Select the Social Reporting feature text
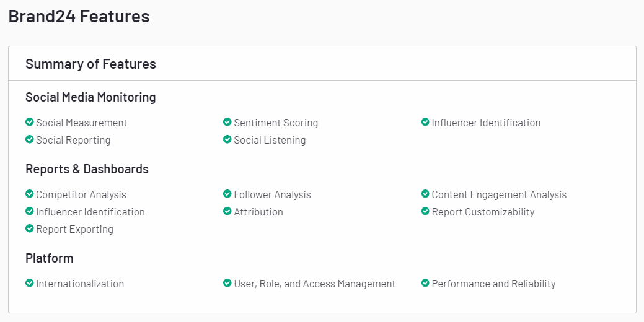Viewport: 644px width, 322px height. coord(73,140)
